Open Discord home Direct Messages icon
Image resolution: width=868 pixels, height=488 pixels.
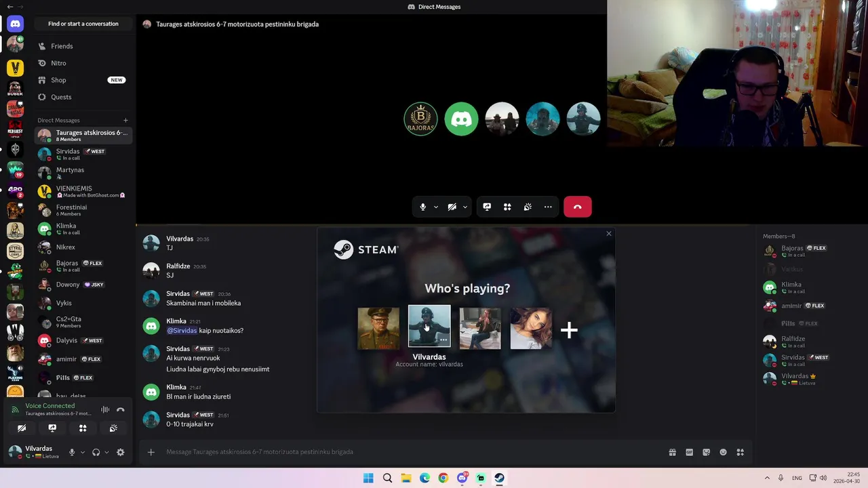(15, 24)
